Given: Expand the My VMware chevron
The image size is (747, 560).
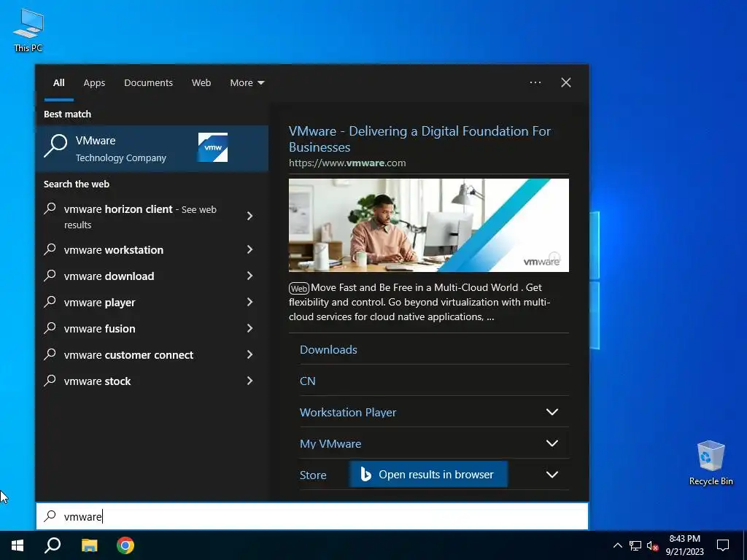Looking at the screenshot, I should tap(551, 443).
